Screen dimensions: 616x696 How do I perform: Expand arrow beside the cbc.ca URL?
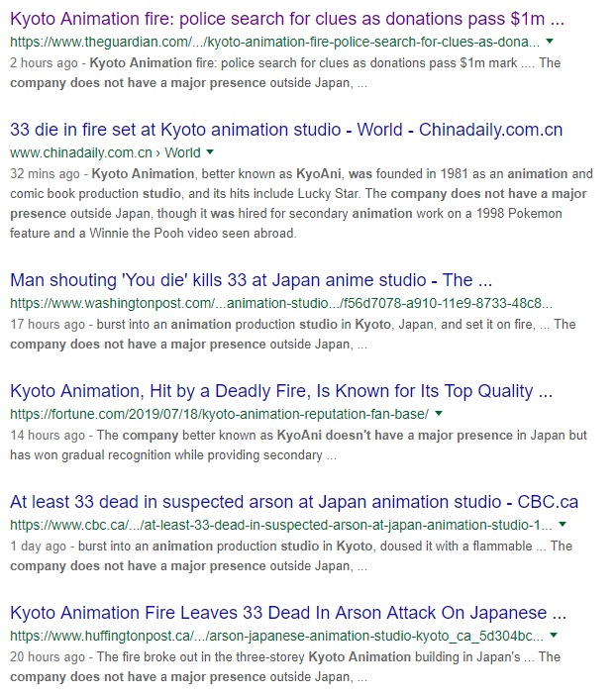[563, 525]
